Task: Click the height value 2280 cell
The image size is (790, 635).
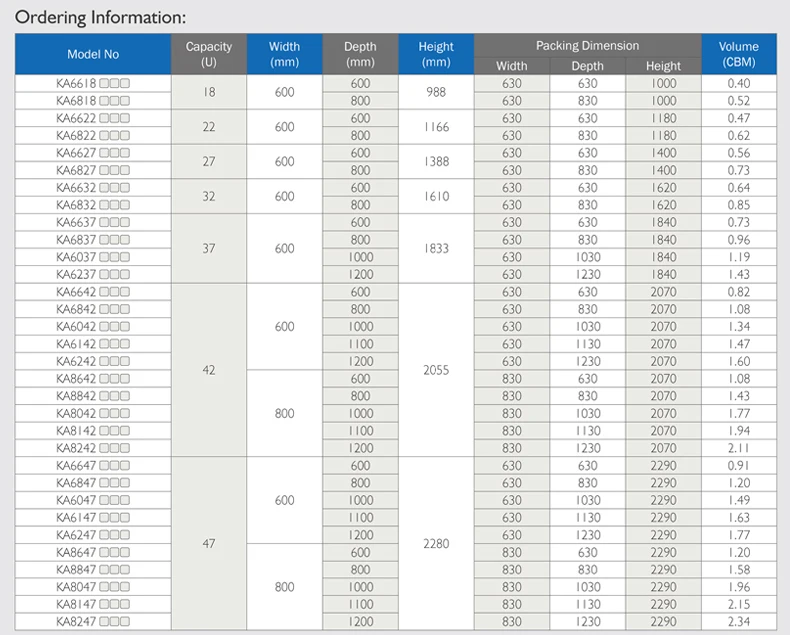Action: pos(436,543)
